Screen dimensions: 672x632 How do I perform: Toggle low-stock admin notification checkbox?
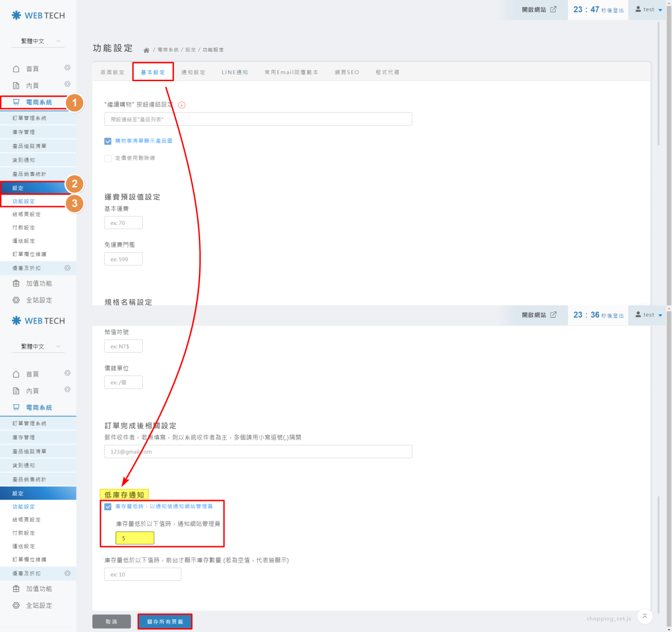coord(108,507)
